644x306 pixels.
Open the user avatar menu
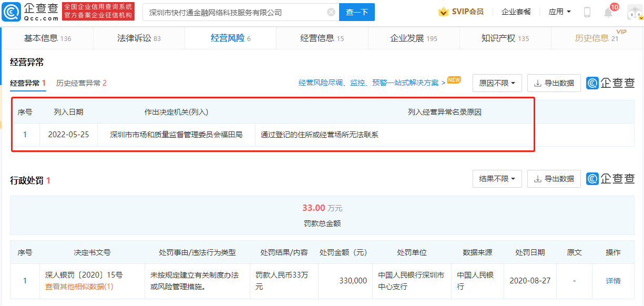tap(635, 12)
